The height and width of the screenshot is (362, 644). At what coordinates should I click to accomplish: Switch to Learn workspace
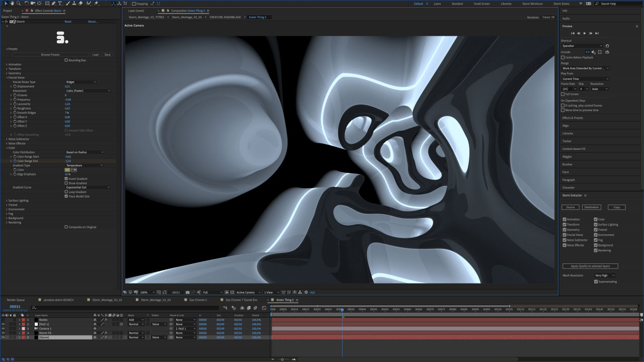pyautogui.click(x=437, y=4)
